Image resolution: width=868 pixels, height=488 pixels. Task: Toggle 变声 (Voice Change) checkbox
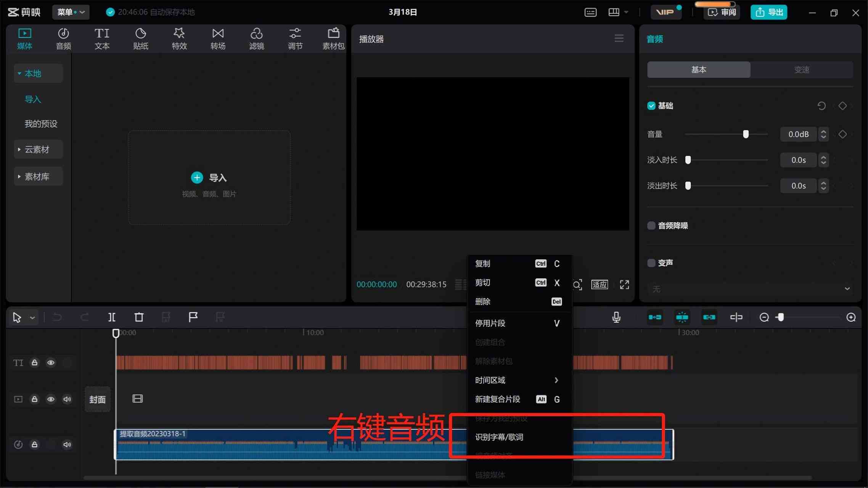(x=652, y=262)
